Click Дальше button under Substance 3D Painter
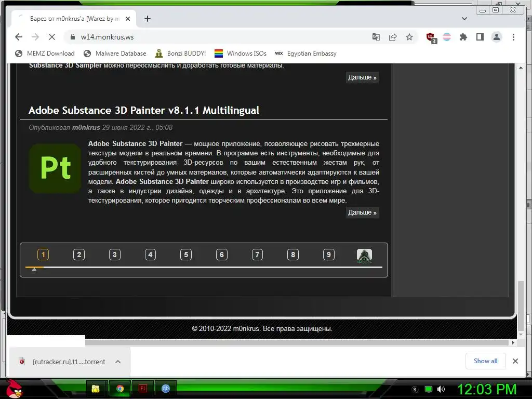Viewport: 532px width, 399px height. 362,212
